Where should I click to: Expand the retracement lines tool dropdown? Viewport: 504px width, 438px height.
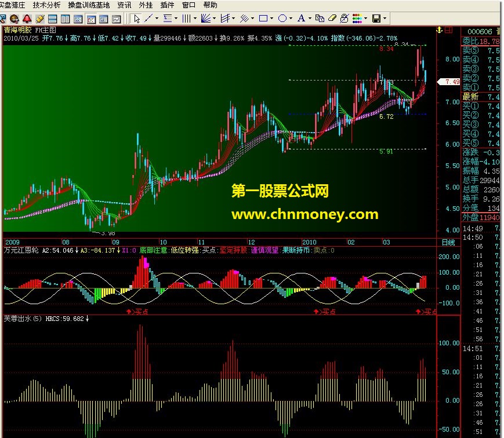176,19
